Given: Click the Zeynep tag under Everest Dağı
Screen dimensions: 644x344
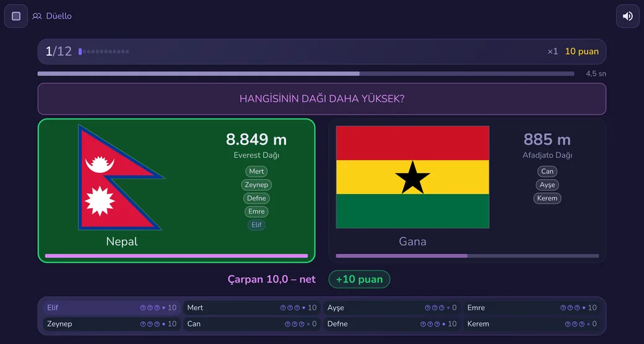Looking at the screenshot, I should pyautogui.click(x=256, y=185).
